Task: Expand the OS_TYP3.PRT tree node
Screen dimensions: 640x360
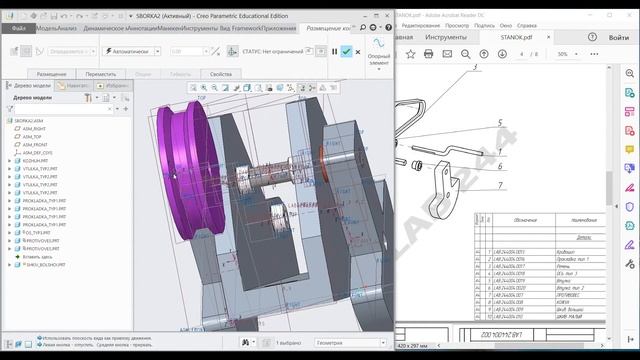Action: 9,233
